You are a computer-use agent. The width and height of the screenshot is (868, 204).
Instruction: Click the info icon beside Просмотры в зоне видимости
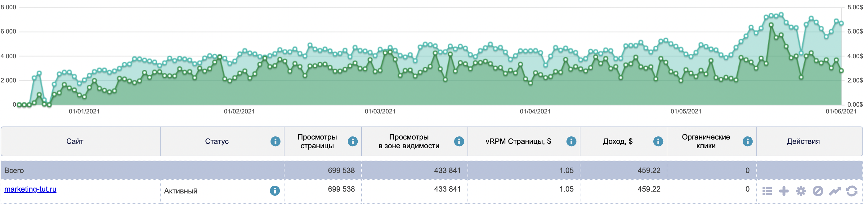point(459,141)
